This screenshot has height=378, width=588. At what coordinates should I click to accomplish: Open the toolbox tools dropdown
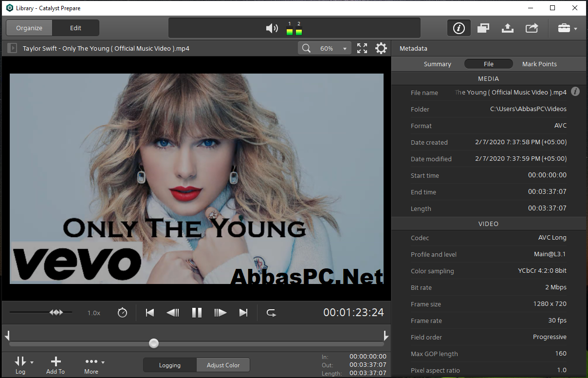point(568,28)
